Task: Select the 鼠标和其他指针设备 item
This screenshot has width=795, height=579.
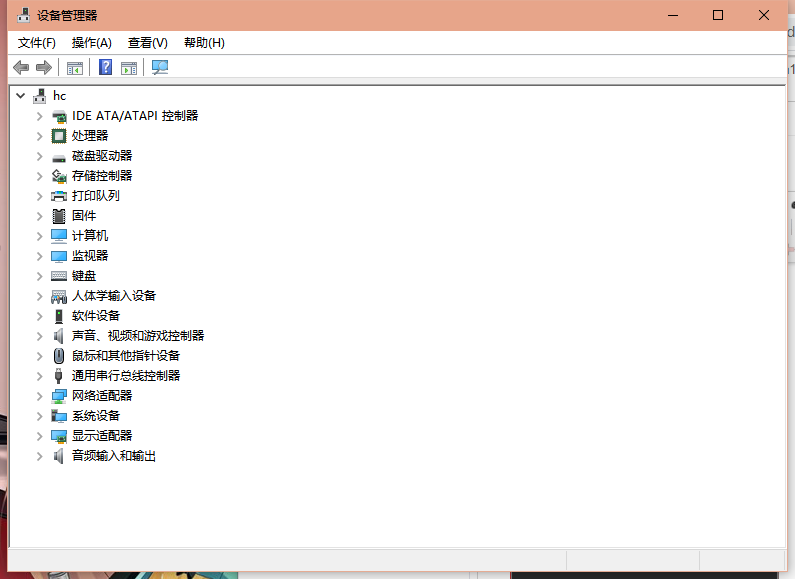Action: [x=126, y=356]
